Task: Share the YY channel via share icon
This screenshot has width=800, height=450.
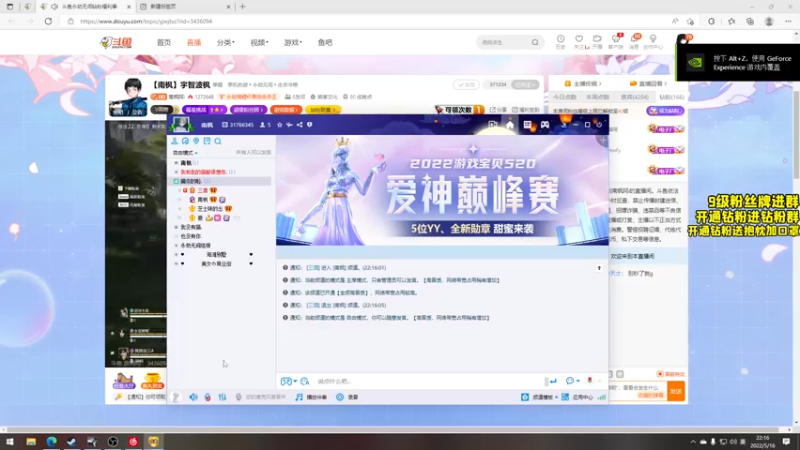Action: pos(299,124)
